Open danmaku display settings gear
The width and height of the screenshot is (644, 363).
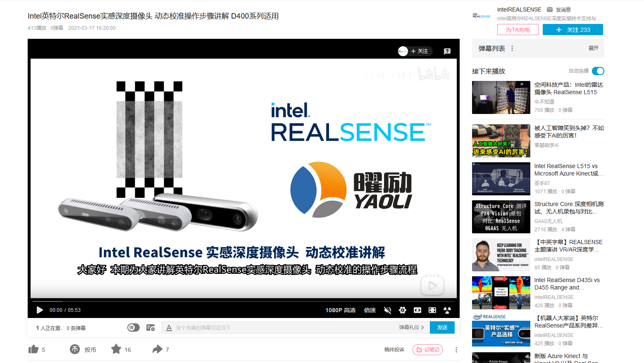[x=151, y=327]
